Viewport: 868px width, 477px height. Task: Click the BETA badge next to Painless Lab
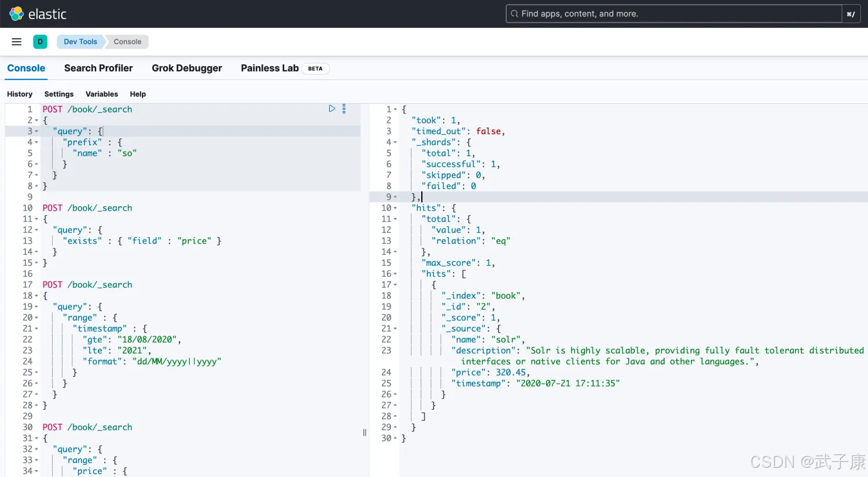pos(315,68)
